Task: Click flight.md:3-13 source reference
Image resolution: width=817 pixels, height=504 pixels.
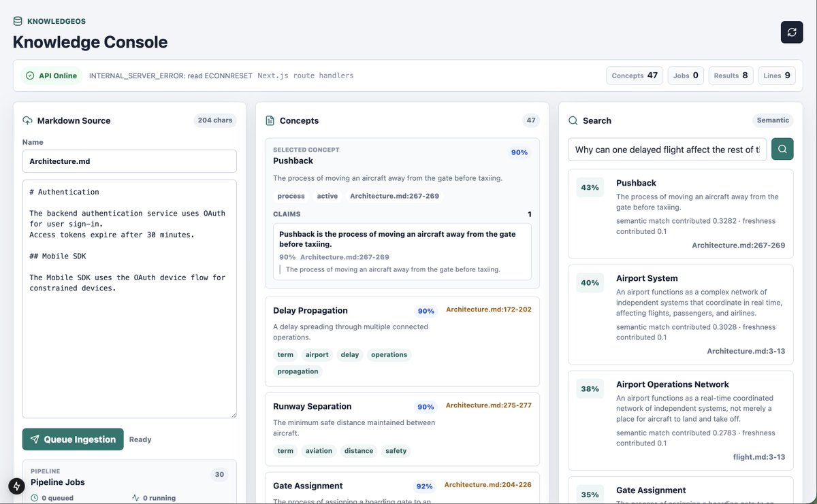Action: (759, 457)
